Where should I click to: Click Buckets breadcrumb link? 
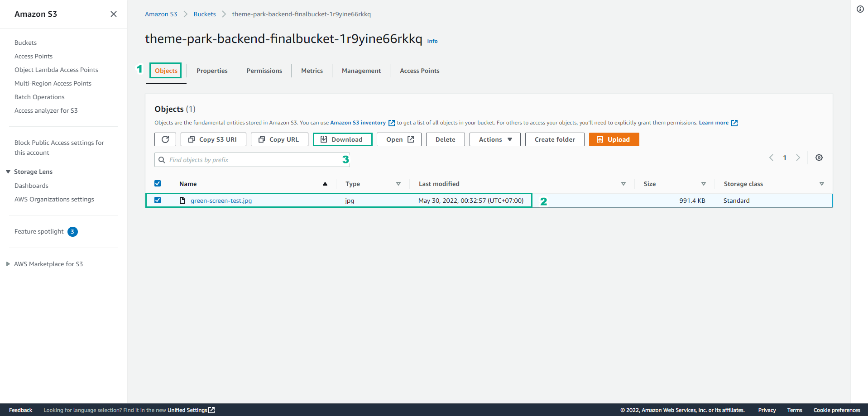205,14
